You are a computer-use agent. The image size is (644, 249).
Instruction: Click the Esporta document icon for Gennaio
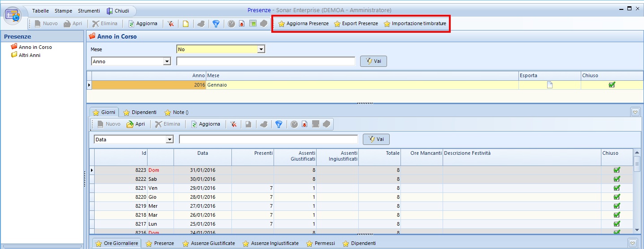pyautogui.click(x=549, y=85)
